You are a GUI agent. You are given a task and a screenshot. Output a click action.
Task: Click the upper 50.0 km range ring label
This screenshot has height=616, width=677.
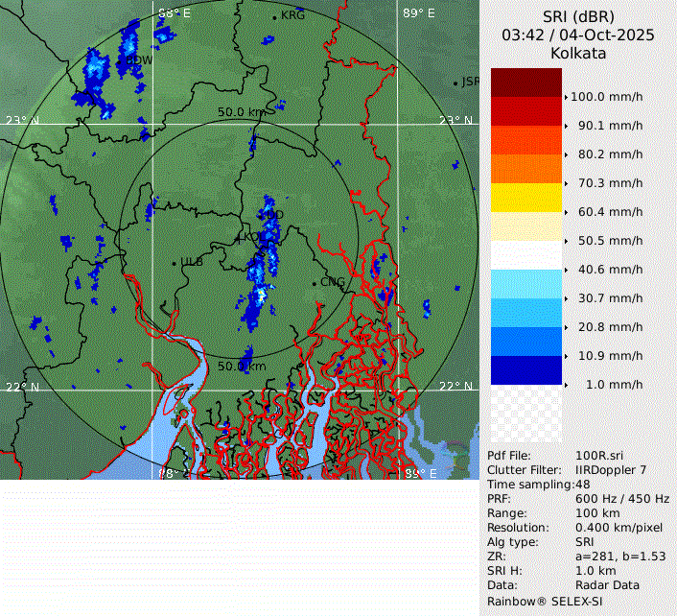241,112
